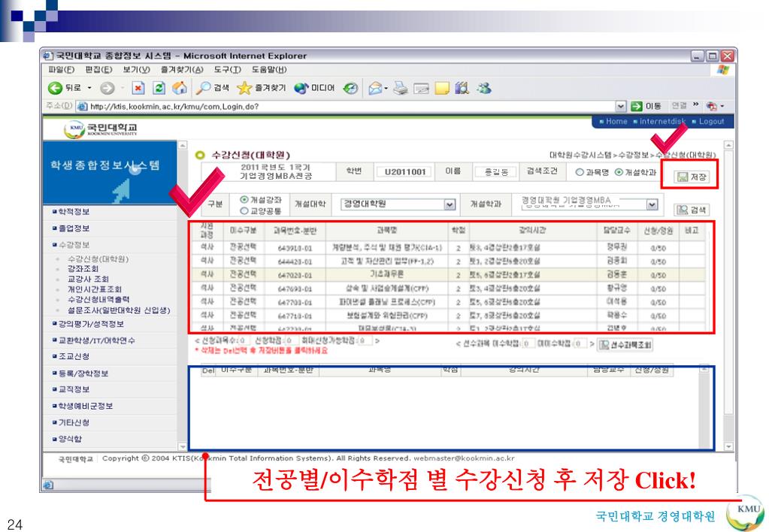Open the 즐겨찾기(A) menu
The height and width of the screenshot is (532, 769).
tap(181, 70)
